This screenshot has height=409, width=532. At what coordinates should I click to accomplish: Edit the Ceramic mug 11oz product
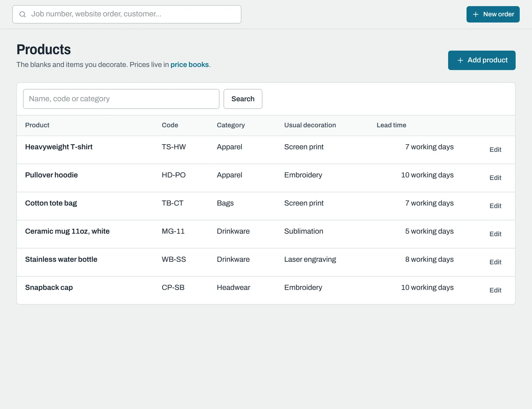click(x=495, y=234)
